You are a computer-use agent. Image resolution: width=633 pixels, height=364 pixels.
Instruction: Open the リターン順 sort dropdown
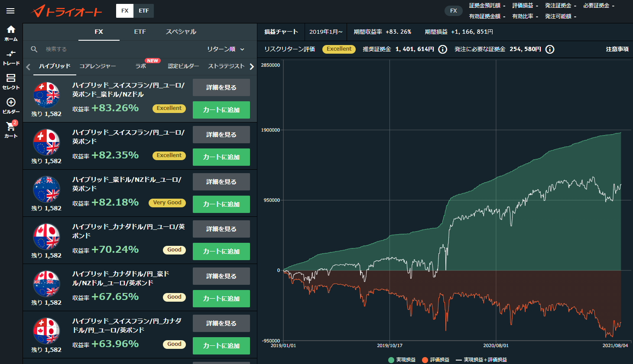[x=226, y=49]
